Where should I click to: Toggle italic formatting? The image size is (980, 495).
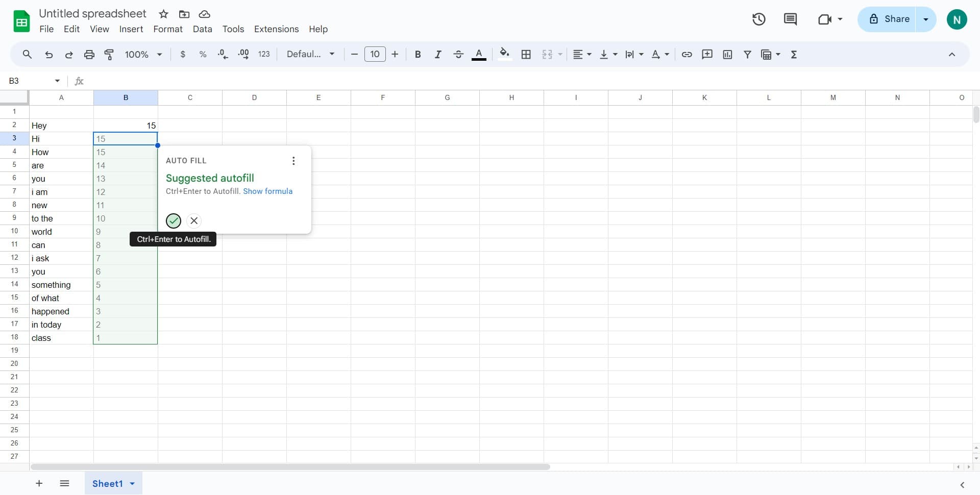437,55
